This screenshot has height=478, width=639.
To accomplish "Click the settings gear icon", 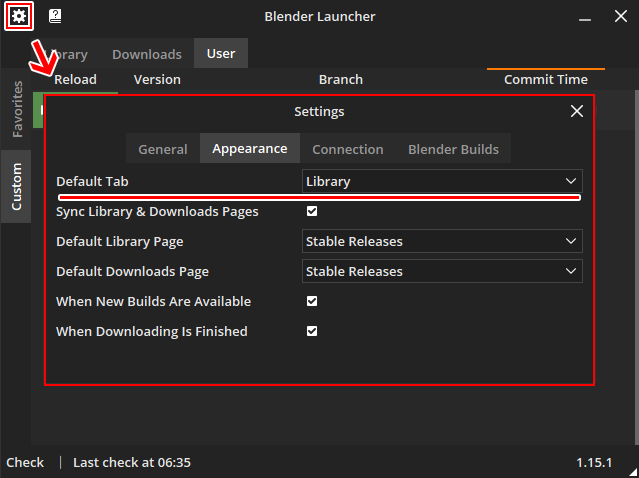I will pos(18,16).
